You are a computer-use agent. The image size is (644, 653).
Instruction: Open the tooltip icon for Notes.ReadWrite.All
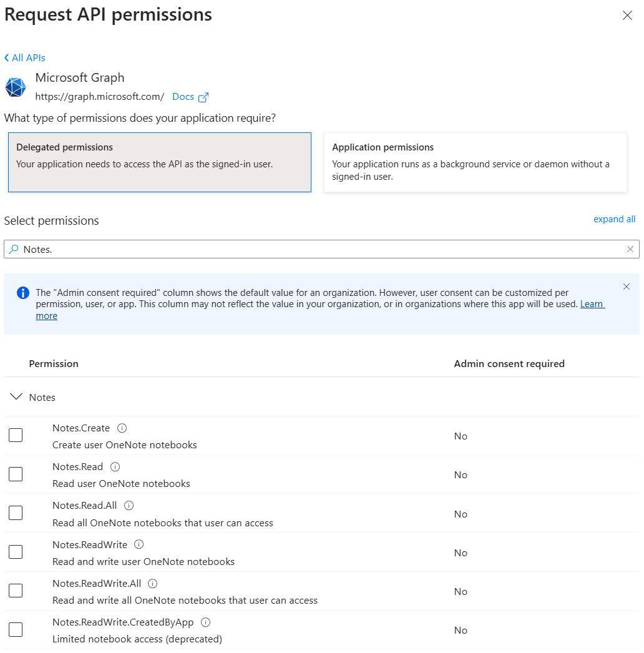(x=152, y=582)
